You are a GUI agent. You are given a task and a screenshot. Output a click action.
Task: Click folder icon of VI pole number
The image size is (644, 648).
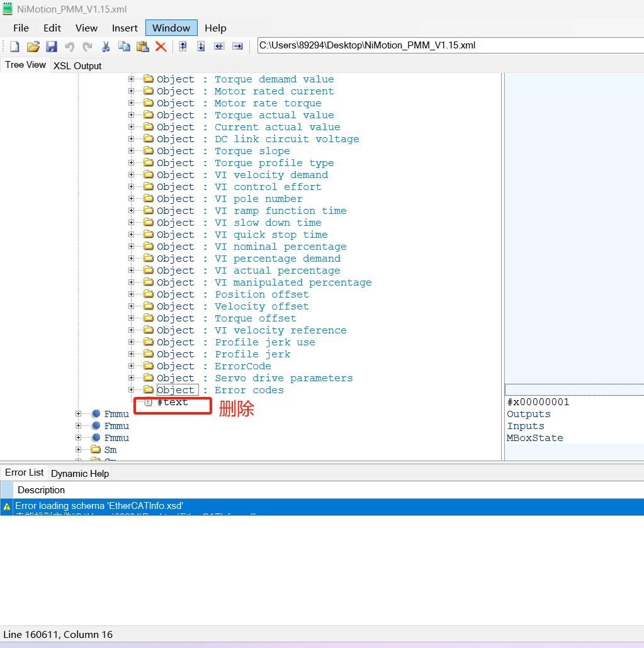pos(149,199)
